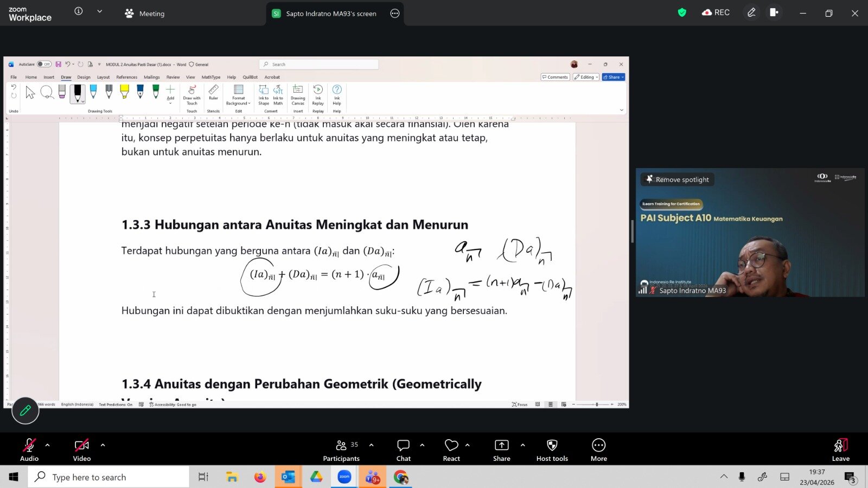Open screen share options ellipsis
The image size is (868, 488).
(x=395, y=14)
